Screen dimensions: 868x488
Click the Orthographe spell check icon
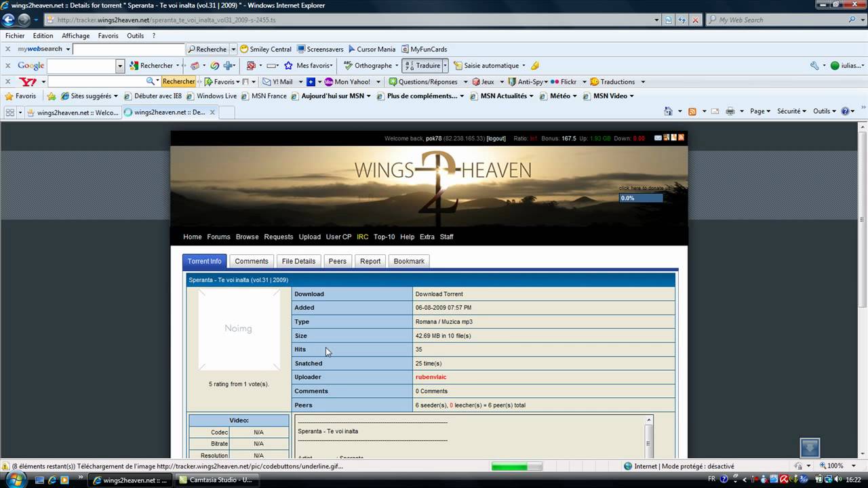point(348,66)
